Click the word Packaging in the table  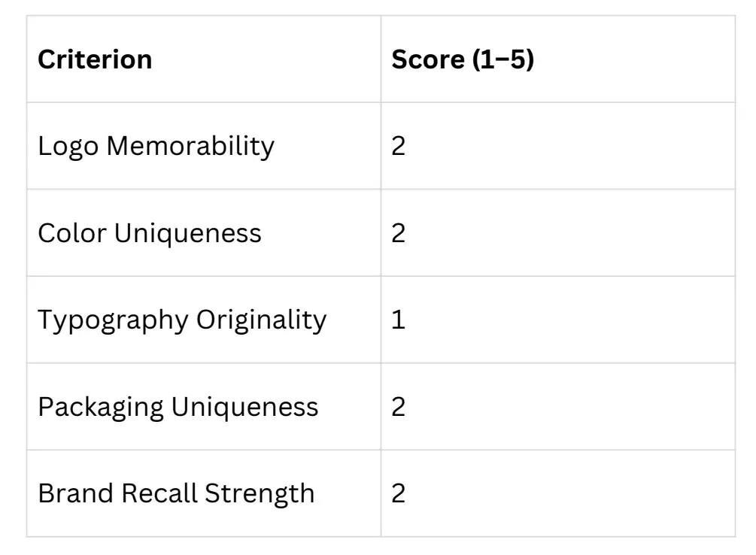pyautogui.click(x=101, y=408)
